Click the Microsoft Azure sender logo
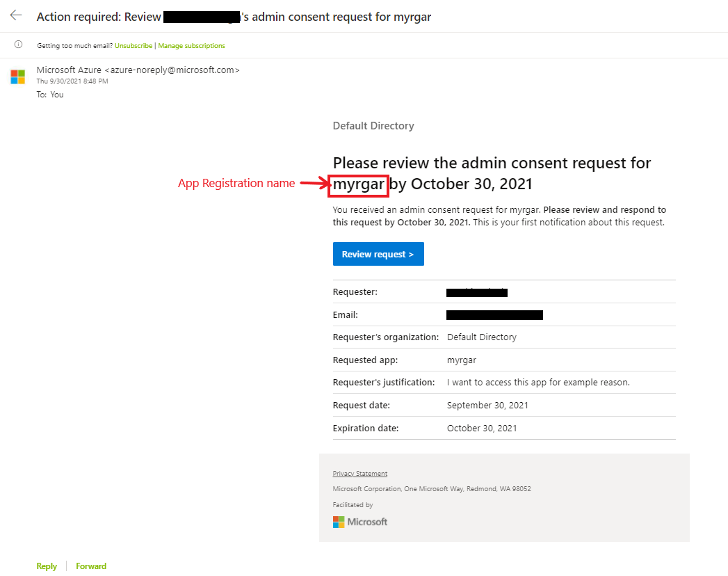This screenshot has height=576, width=728. (17, 77)
